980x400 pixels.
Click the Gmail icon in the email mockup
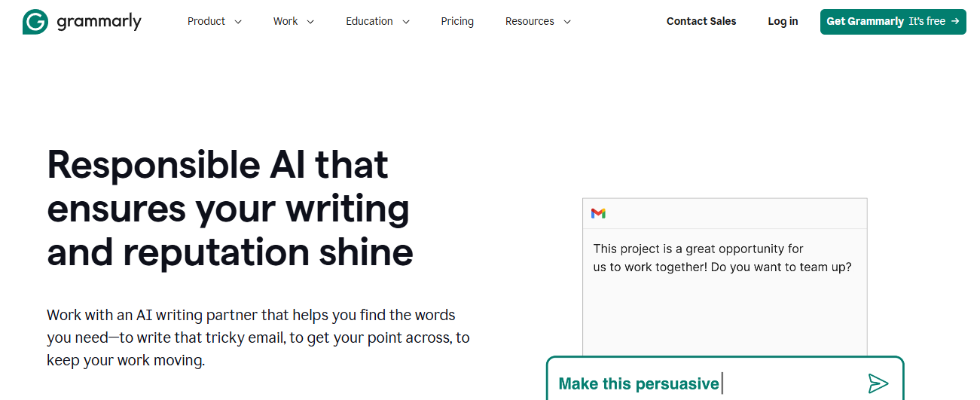(598, 213)
